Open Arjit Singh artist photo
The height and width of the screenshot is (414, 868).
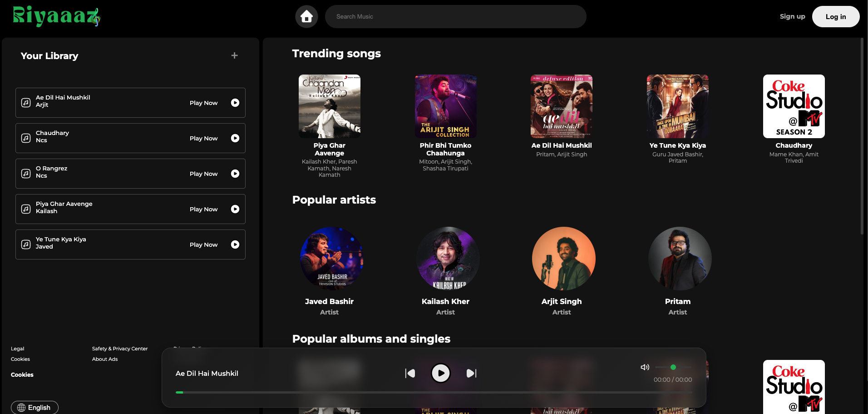pyautogui.click(x=564, y=259)
